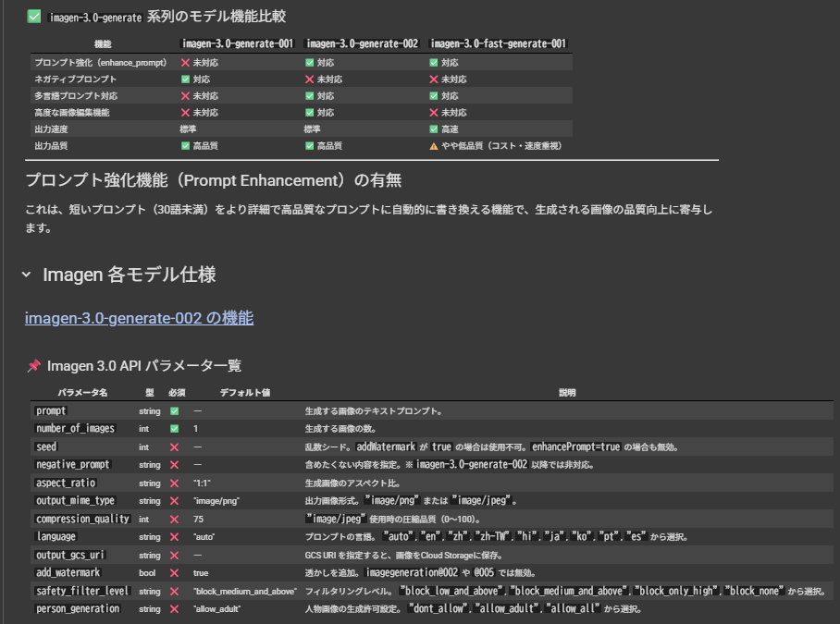This screenshot has height=624, width=840.
Task: Select the output_gcs_uri parameter name
Action: pos(70,555)
